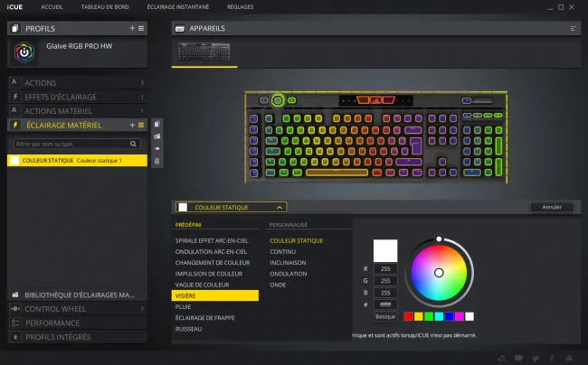Image resolution: width=588 pixels, height=365 pixels.
Task: Add a new Éclairage Matériel lighting effect
Action: click(x=132, y=125)
